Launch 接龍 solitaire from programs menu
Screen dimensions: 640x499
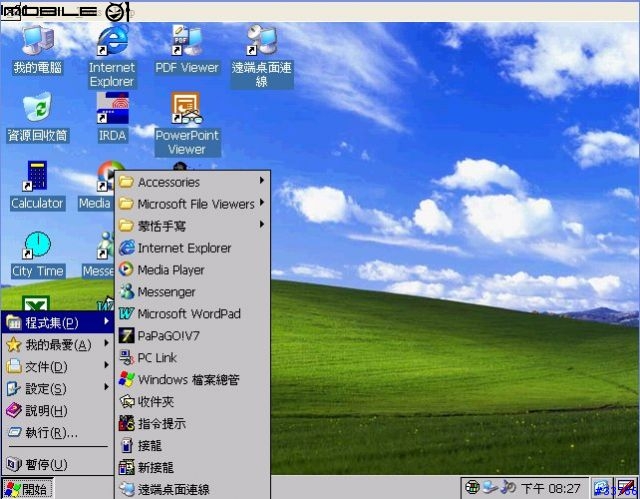click(x=192, y=446)
